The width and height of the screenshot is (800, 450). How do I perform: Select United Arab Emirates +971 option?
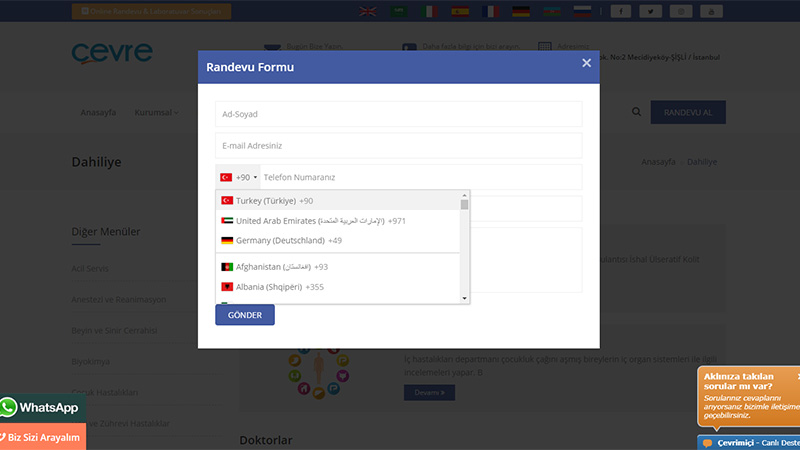pyautogui.click(x=338, y=221)
